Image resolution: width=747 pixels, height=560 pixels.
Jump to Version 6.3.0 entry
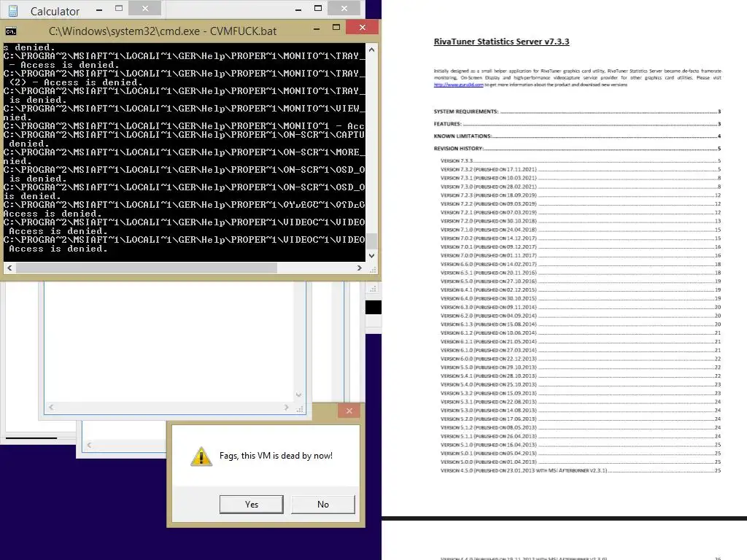click(580, 307)
